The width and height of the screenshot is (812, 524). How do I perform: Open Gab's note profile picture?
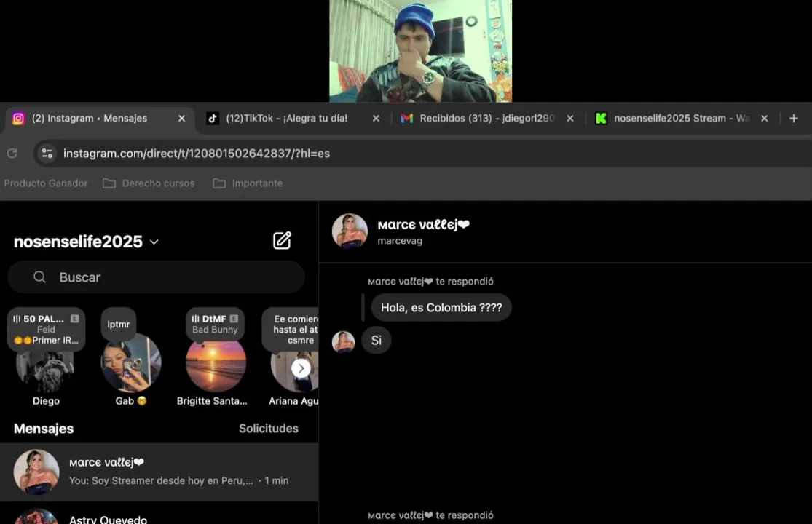pyautogui.click(x=131, y=363)
